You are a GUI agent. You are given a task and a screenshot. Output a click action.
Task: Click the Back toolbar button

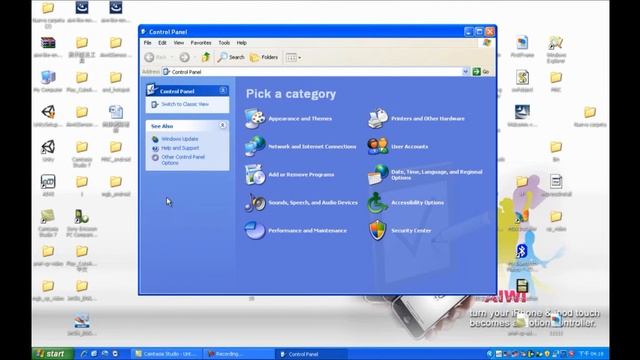(156, 58)
